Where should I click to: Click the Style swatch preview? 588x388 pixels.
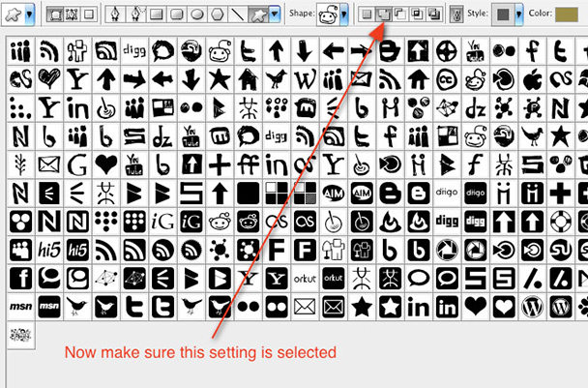(x=503, y=15)
